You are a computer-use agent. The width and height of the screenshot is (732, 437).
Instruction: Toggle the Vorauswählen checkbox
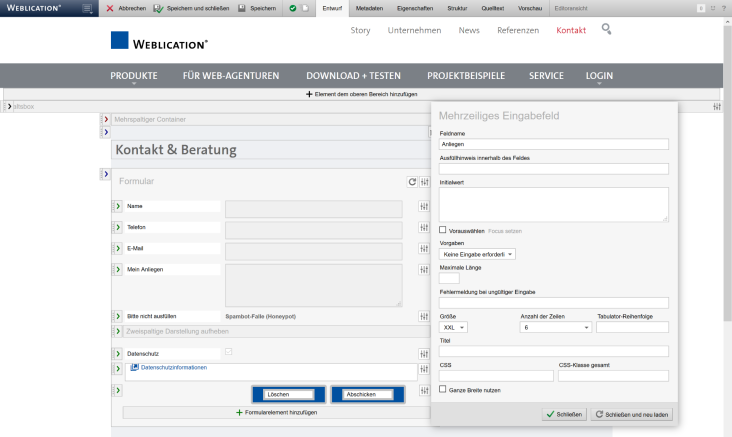pos(443,230)
